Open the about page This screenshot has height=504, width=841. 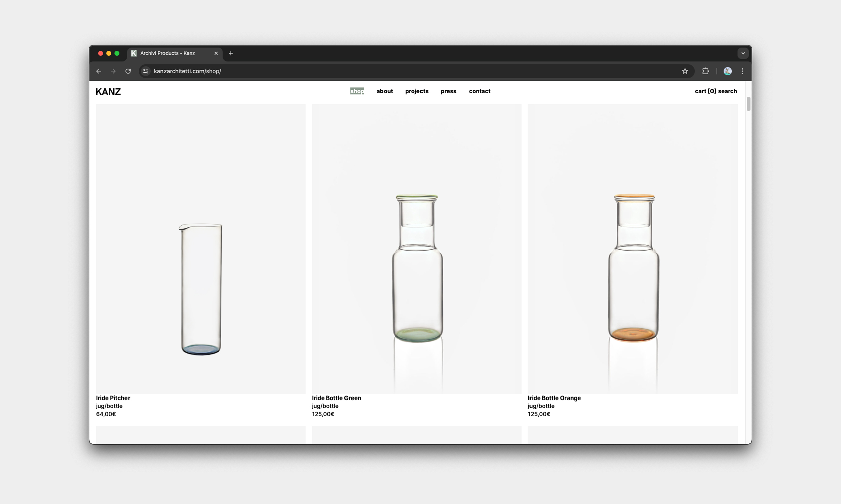[x=385, y=91]
